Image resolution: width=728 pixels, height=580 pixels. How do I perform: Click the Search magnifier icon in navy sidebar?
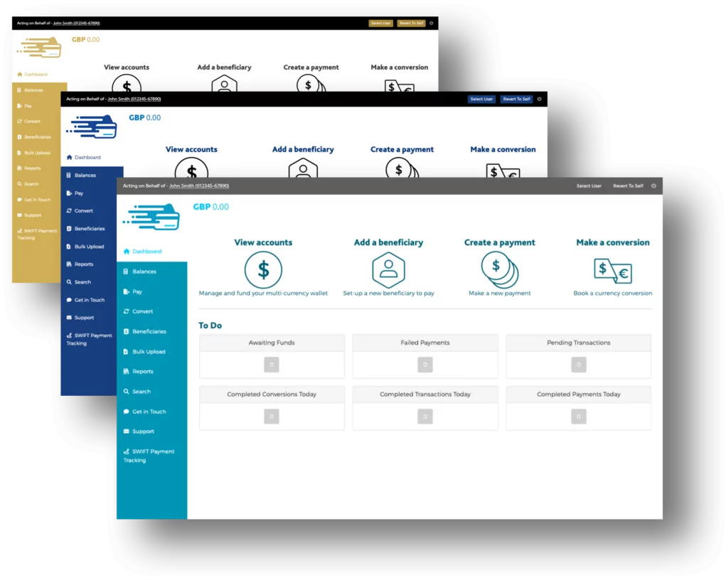[x=69, y=282]
